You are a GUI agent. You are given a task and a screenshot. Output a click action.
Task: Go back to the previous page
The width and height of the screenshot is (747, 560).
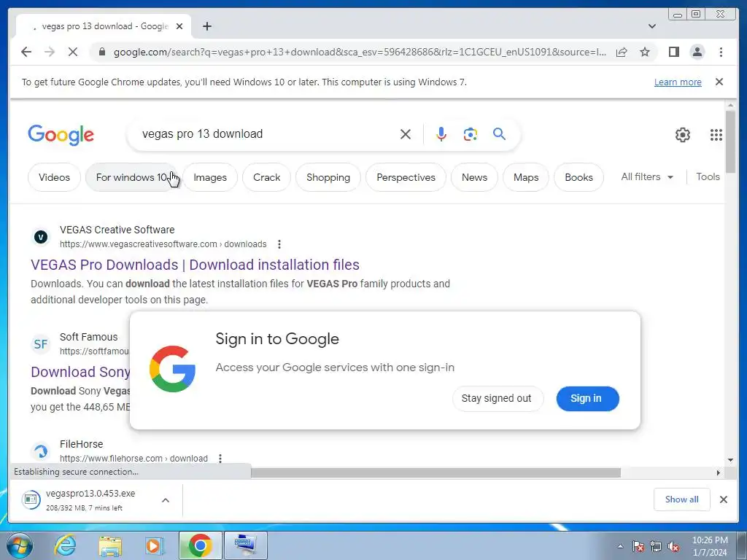pos(26,52)
